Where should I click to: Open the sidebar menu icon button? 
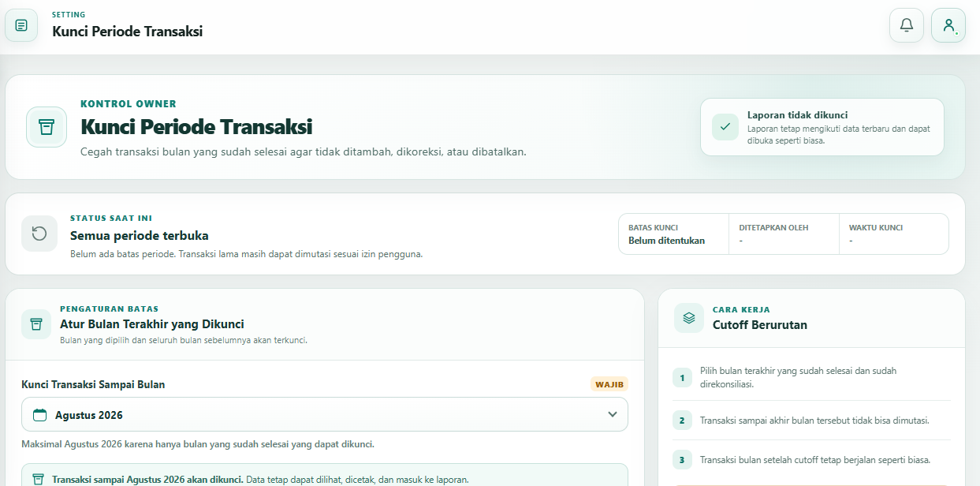tap(21, 25)
